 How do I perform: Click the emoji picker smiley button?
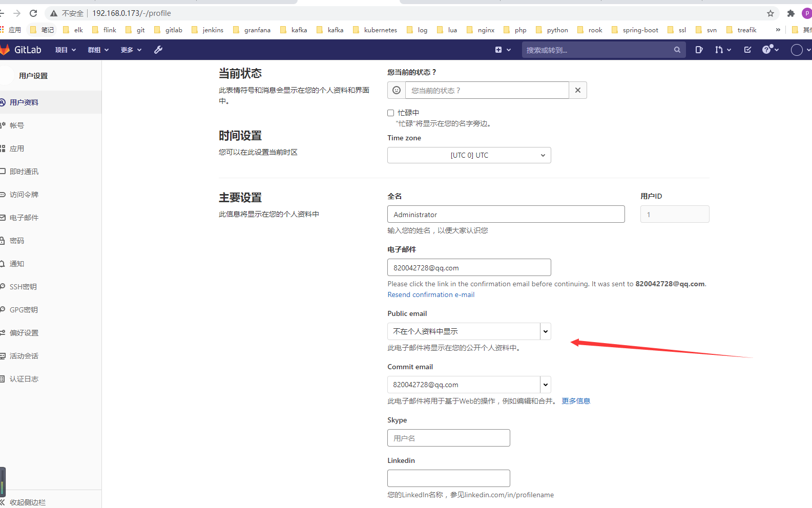(397, 90)
